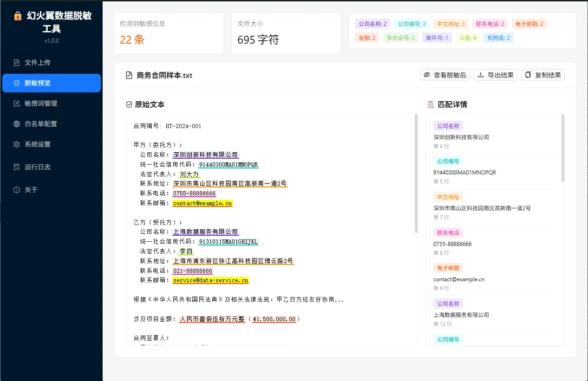Click match detail row 第 12 行
The height and width of the screenshot is (381, 588).
493,313
